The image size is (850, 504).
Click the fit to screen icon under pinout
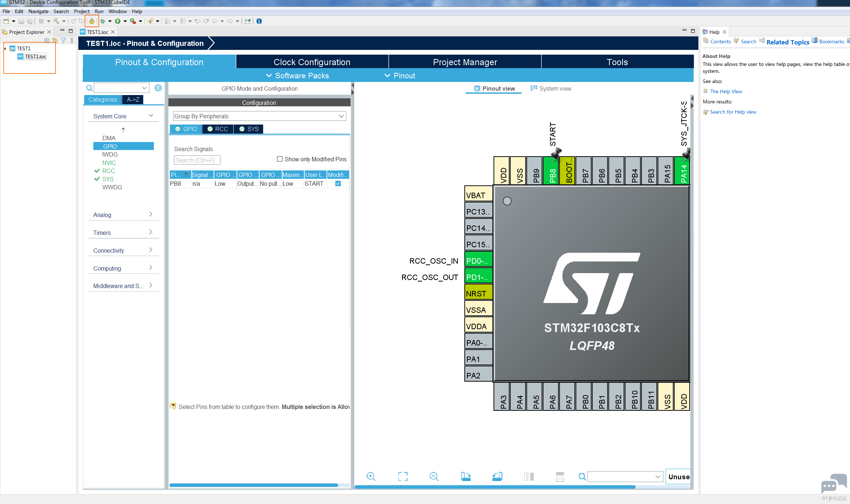tap(403, 476)
